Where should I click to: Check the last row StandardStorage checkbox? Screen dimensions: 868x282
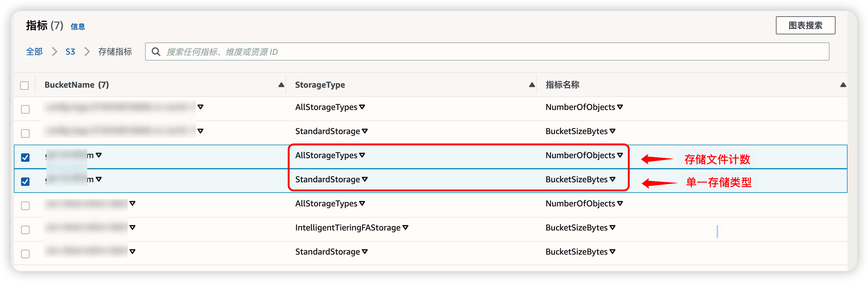pyautogui.click(x=25, y=254)
